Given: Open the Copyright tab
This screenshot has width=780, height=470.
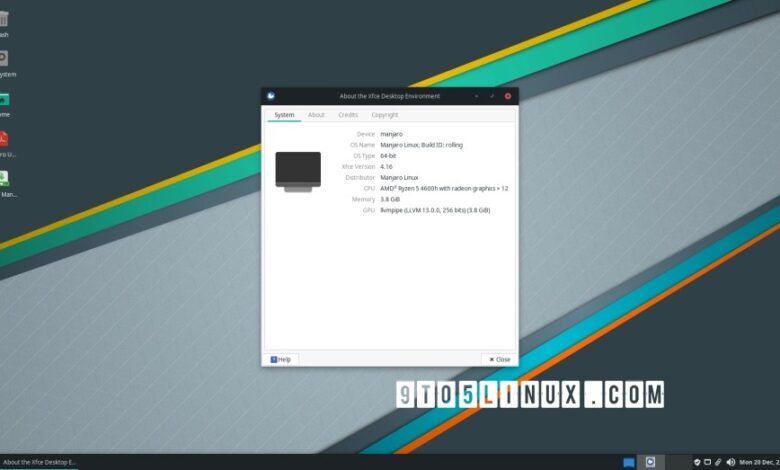Looking at the screenshot, I should [x=385, y=115].
